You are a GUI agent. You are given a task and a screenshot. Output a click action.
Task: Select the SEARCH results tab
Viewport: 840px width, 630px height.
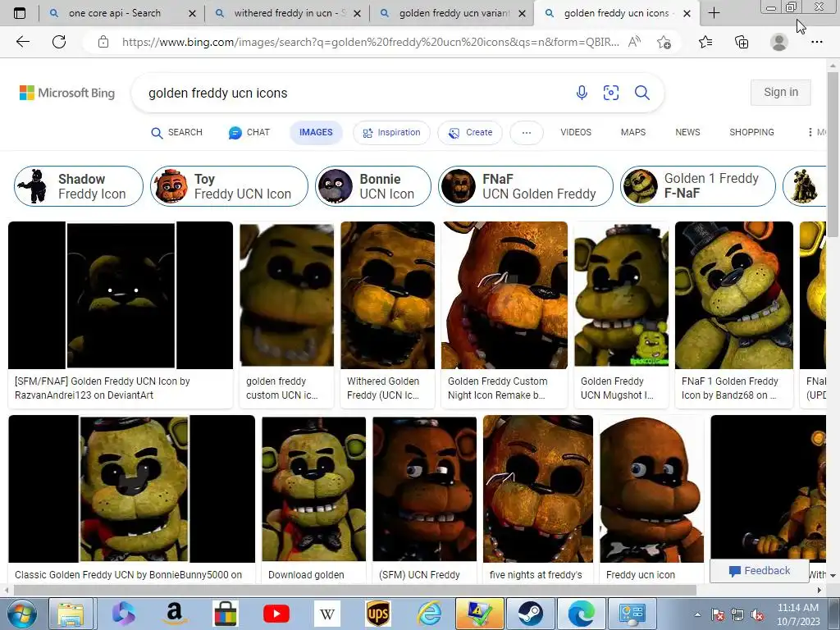pos(176,132)
